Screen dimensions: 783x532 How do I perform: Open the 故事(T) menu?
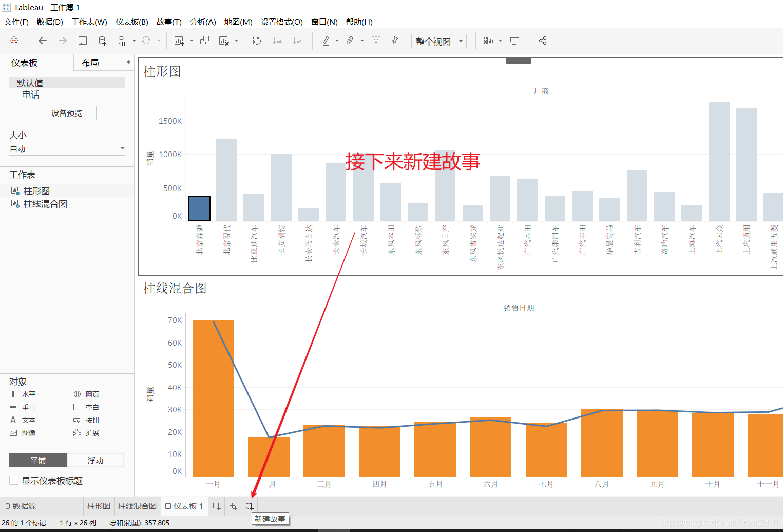pyautogui.click(x=169, y=22)
